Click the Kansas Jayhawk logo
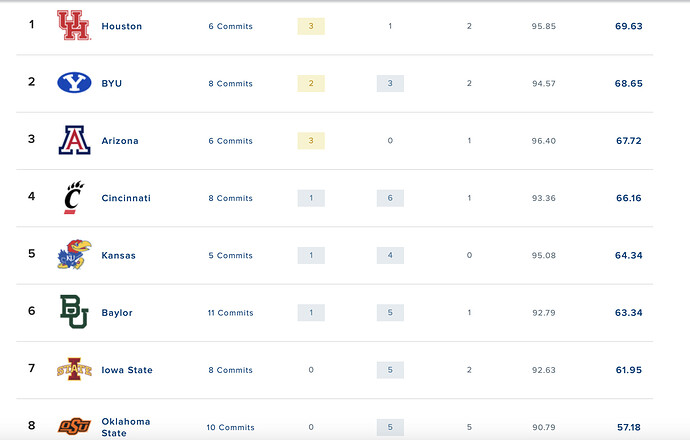This screenshot has width=690, height=440. point(74,254)
